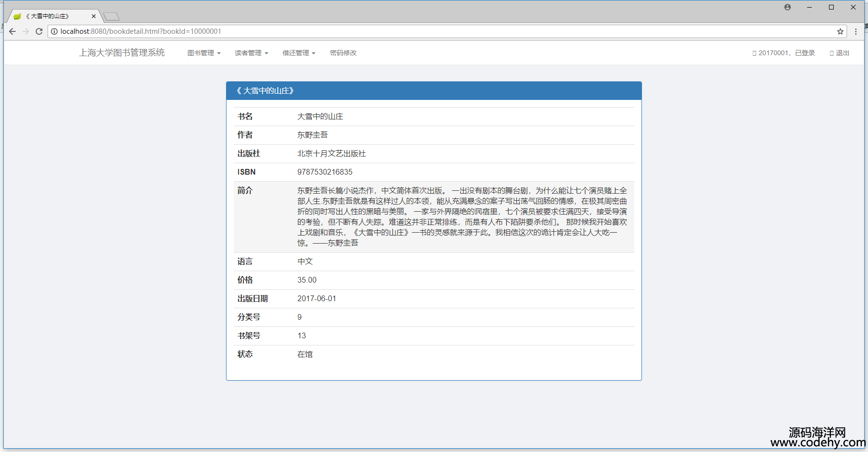Viewport: 868px width, 452px height.
Task: Open the 密码修改 menu item
Action: click(x=343, y=53)
